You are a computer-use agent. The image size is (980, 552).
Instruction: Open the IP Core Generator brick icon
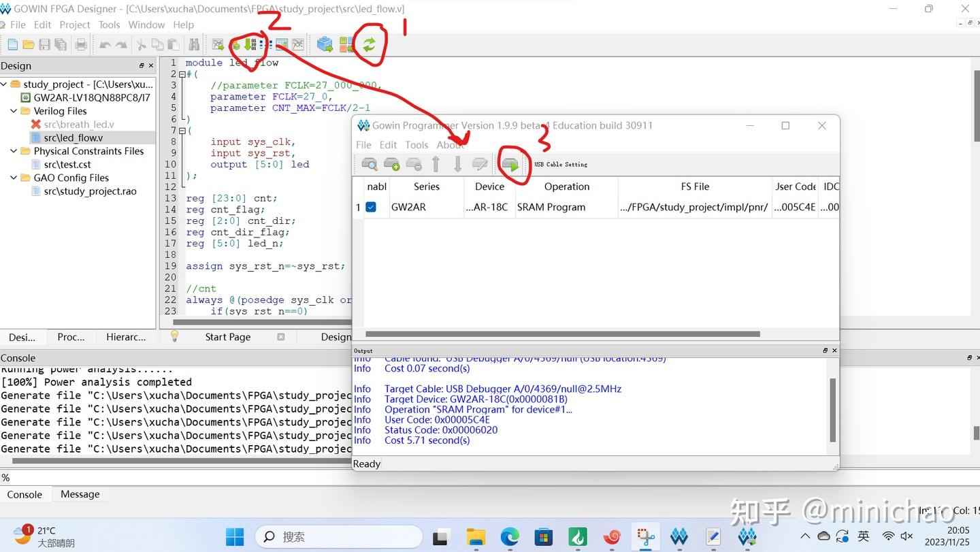325,45
